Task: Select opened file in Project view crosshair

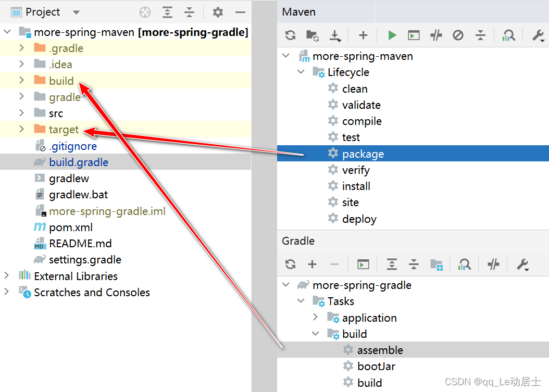Action: point(144,11)
